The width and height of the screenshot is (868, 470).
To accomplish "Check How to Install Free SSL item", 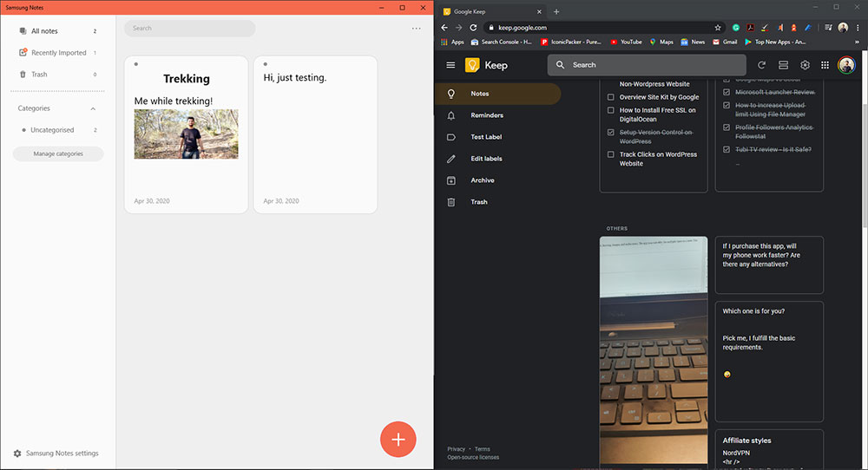I will pos(610,111).
